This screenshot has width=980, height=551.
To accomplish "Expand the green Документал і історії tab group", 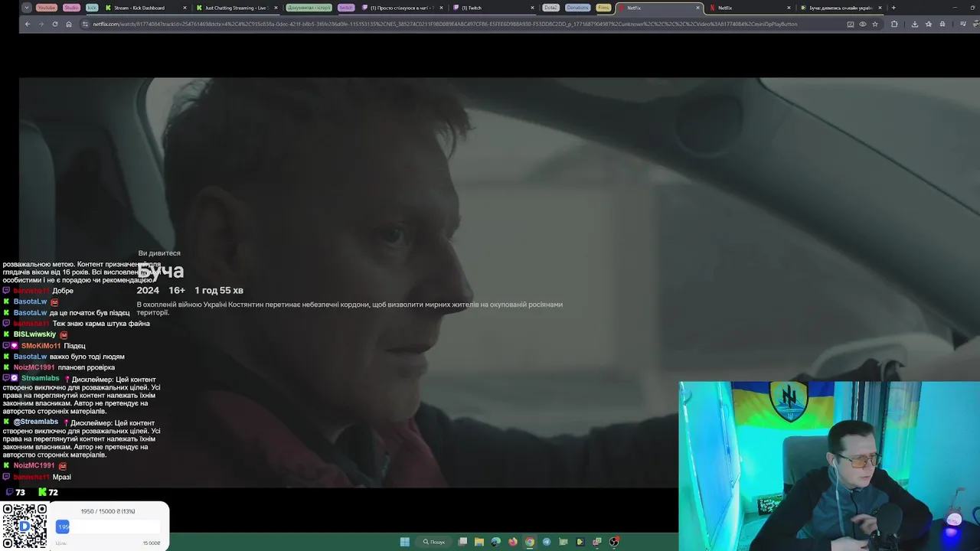I will coord(309,8).
